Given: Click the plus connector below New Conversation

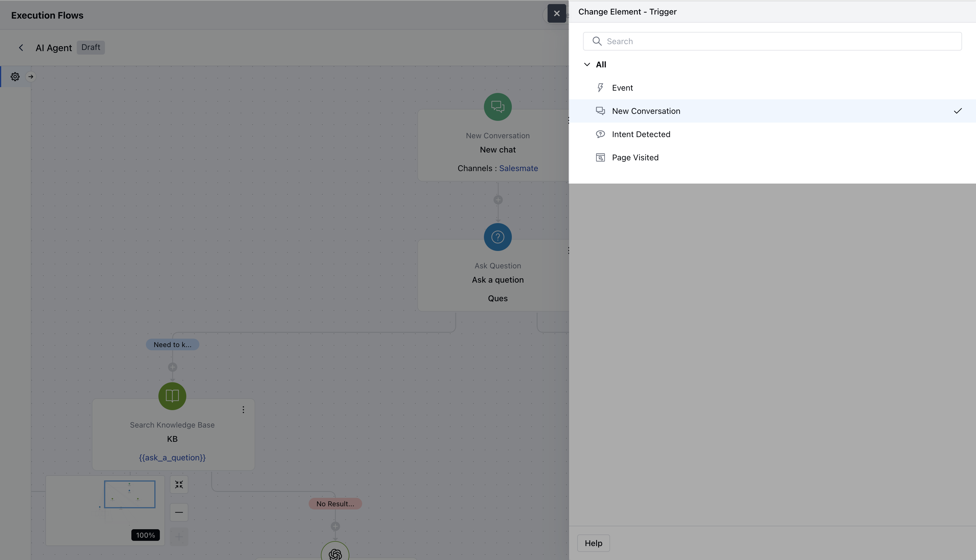Looking at the screenshot, I should pos(498,200).
